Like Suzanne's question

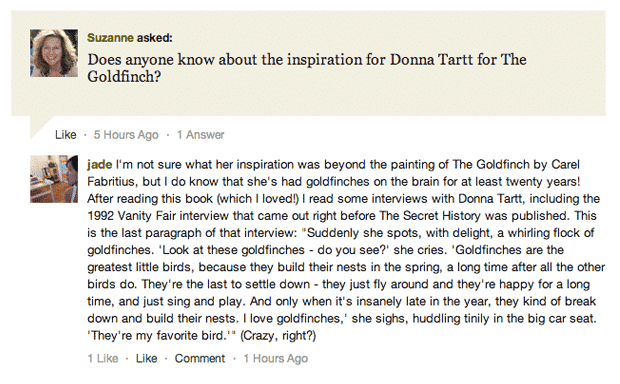pos(66,135)
